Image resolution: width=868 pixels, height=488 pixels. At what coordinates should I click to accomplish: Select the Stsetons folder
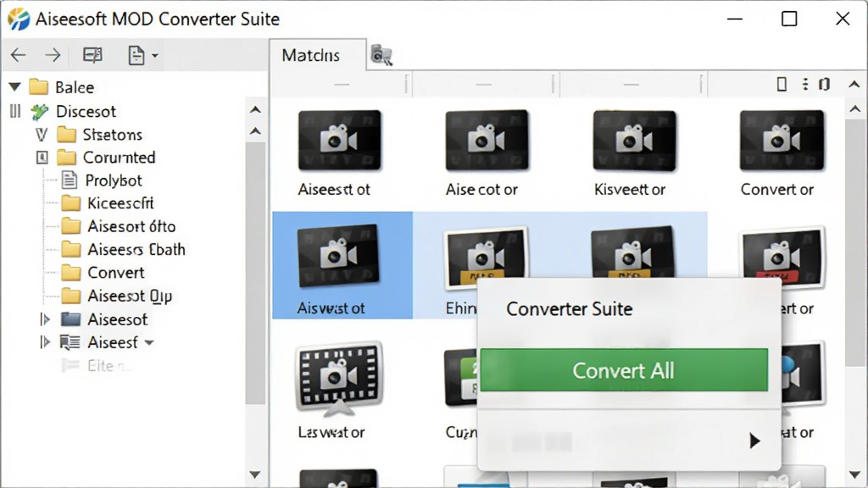99,135
